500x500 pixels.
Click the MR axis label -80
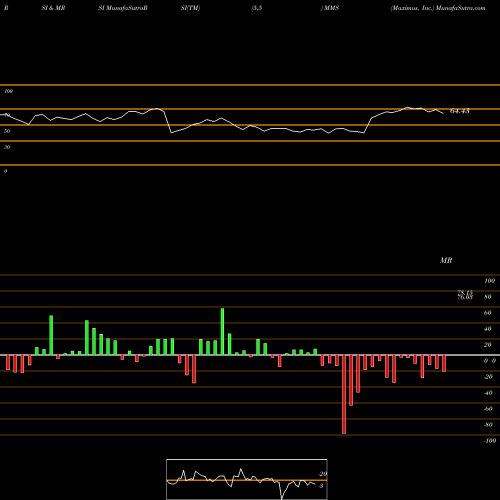(488, 425)
